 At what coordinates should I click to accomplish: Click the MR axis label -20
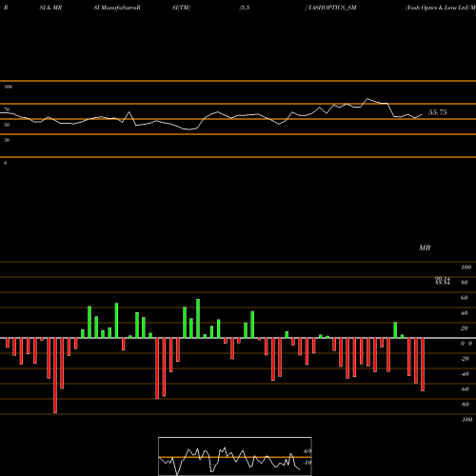pyautogui.click(x=465, y=359)
